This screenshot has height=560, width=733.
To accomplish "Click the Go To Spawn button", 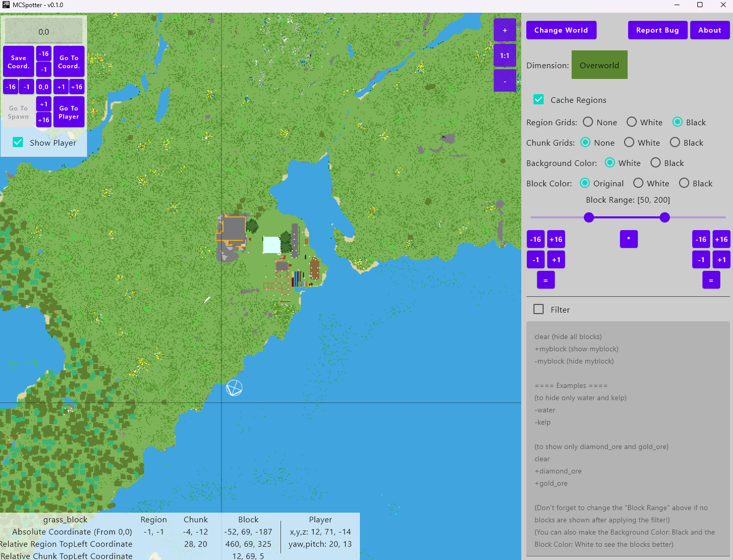I will (19, 112).
